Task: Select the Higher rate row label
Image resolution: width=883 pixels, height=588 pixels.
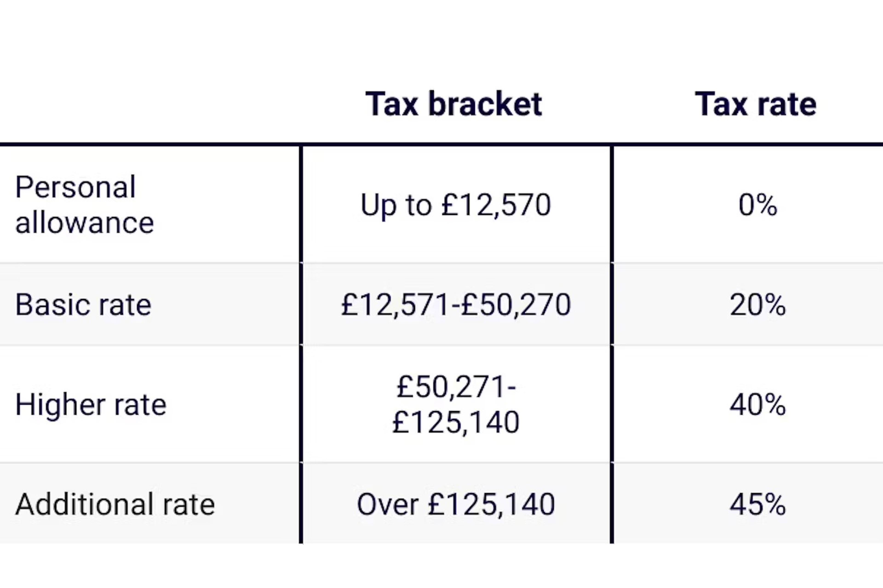Action: point(90,405)
